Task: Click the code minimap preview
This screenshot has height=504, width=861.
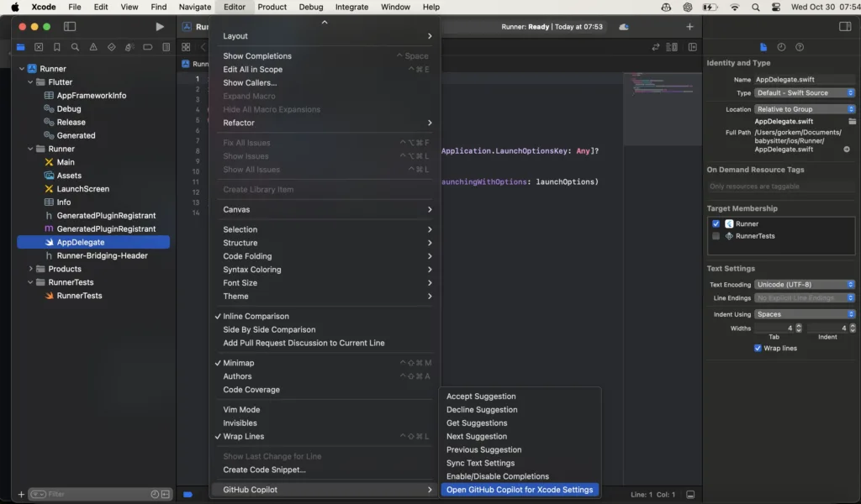Action: 663,108
